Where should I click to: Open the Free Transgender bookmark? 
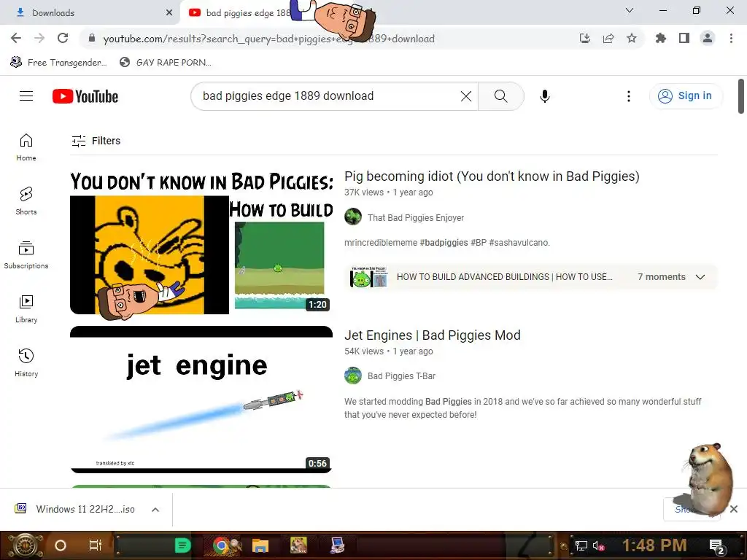point(58,63)
